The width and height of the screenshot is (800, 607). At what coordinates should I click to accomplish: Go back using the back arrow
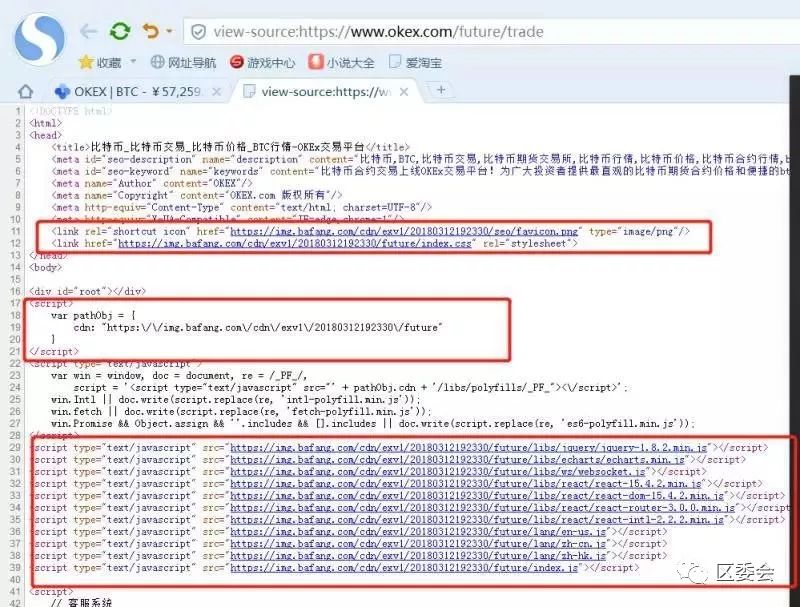tap(89, 32)
